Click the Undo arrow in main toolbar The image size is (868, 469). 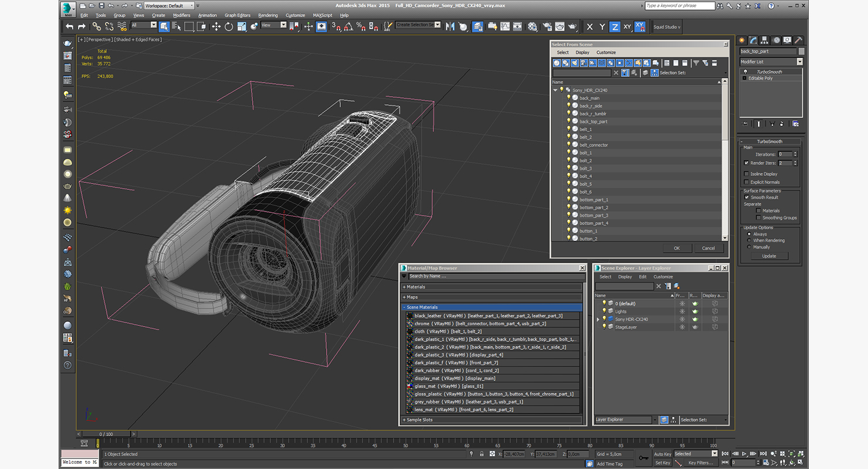pyautogui.click(x=69, y=26)
